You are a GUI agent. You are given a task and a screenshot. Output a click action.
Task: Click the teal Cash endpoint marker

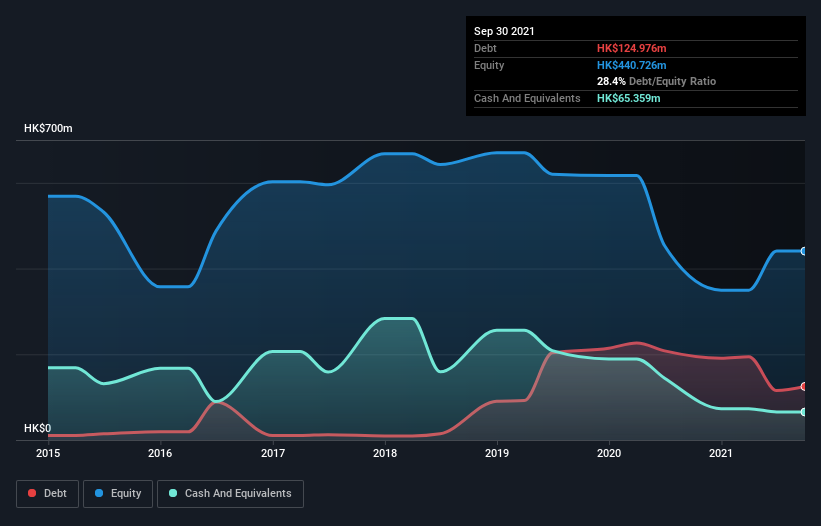[804, 412]
